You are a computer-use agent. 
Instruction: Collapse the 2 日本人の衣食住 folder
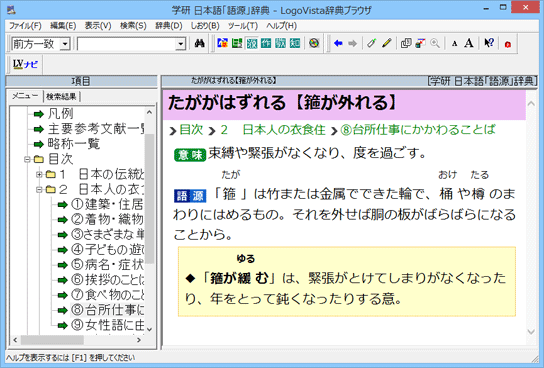coord(39,189)
